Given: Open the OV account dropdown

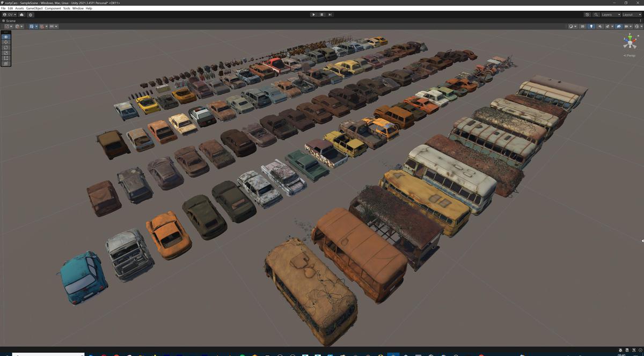Looking at the screenshot, I should pos(9,14).
